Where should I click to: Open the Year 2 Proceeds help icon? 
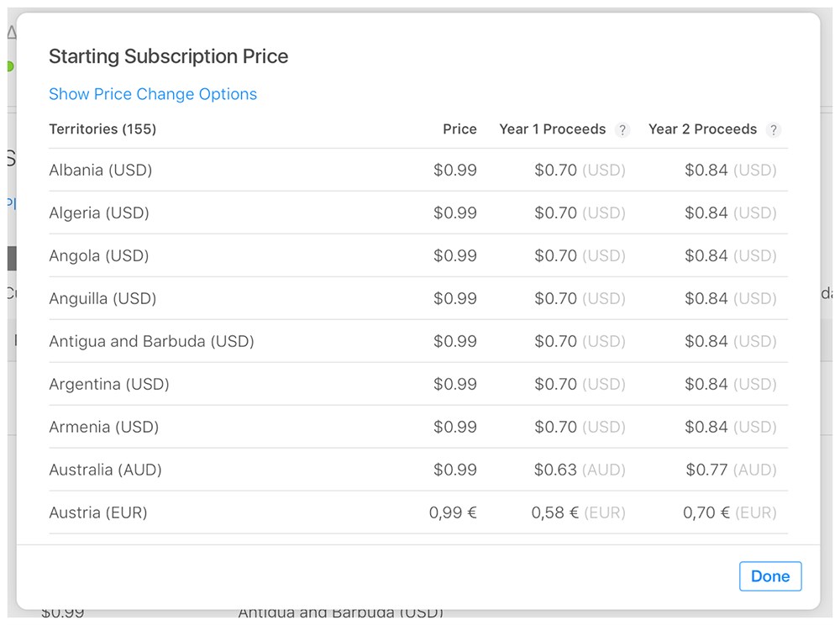(773, 130)
